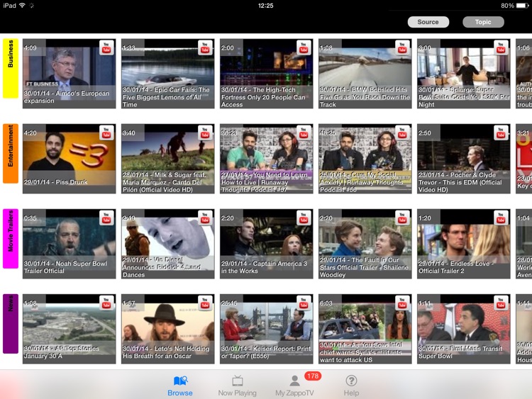The height and width of the screenshot is (399, 532).
Task: Tap YouTube icon on Captain America 3
Action: click(x=304, y=218)
